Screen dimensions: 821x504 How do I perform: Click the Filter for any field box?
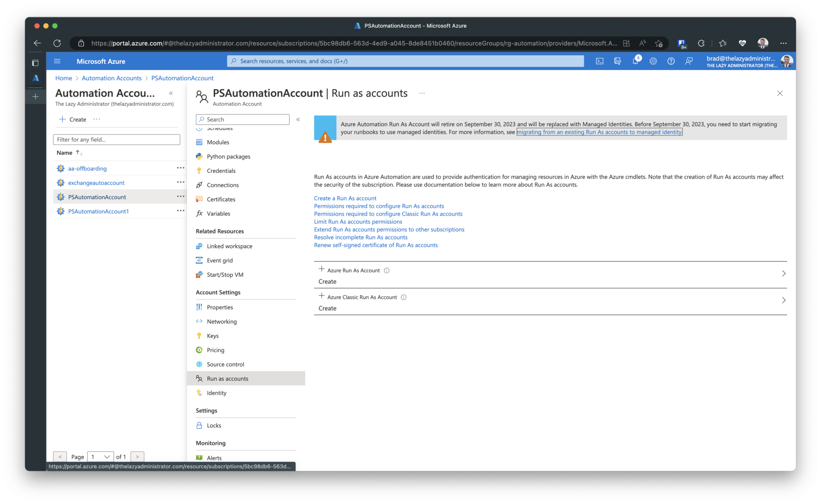pos(116,139)
